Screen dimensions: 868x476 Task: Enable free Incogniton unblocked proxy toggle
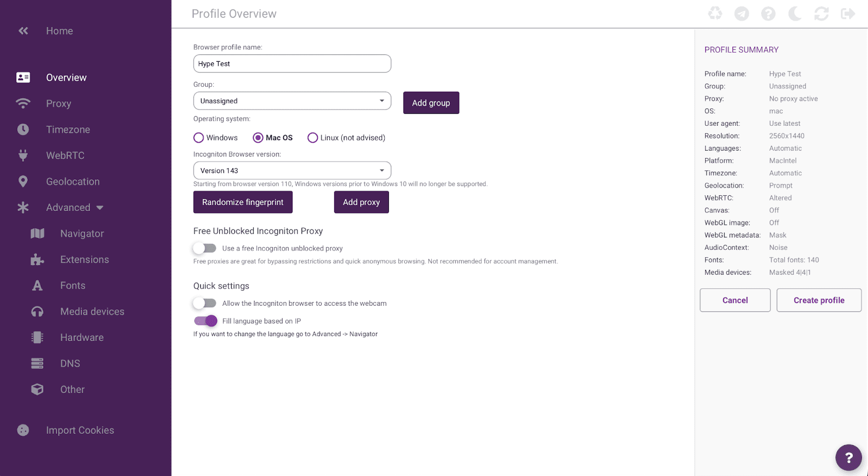point(205,248)
